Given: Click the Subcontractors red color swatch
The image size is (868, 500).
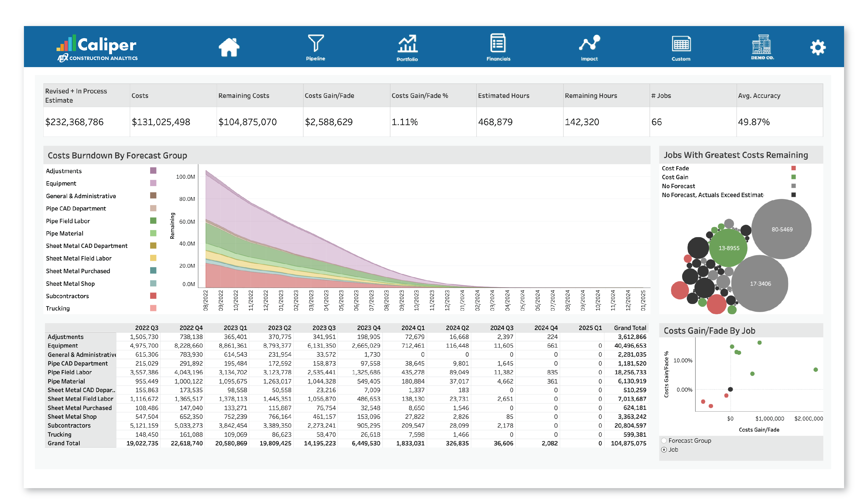Looking at the screenshot, I should (153, 296).
